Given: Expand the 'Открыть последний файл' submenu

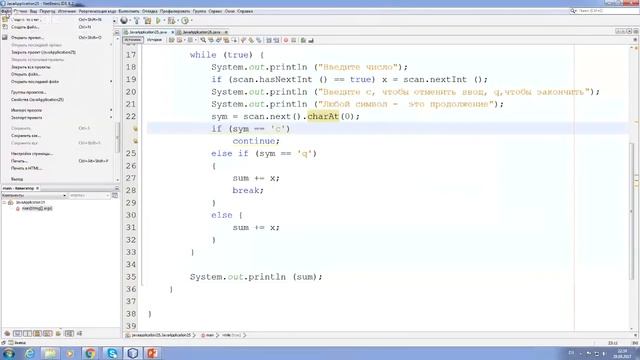Looking at the screenshot, I should [x=111, y=82].
